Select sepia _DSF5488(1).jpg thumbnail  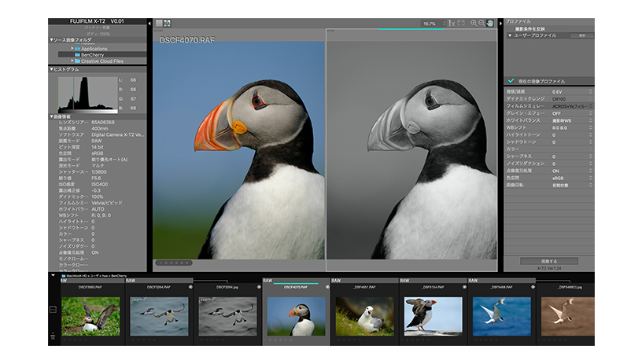(568, 317)
